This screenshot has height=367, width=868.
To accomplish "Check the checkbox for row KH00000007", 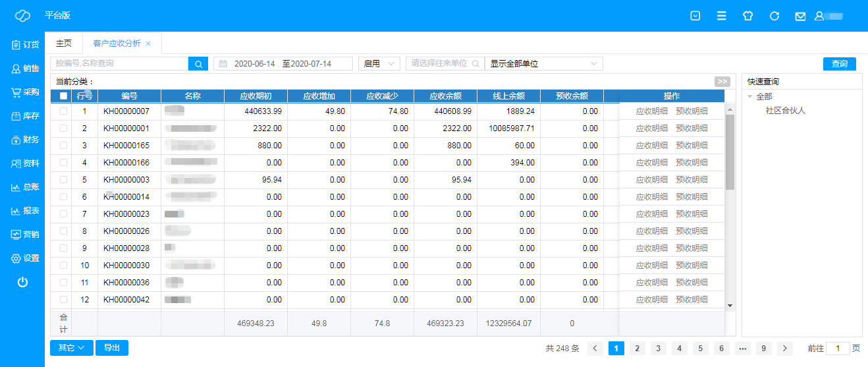I will point(63,111).
